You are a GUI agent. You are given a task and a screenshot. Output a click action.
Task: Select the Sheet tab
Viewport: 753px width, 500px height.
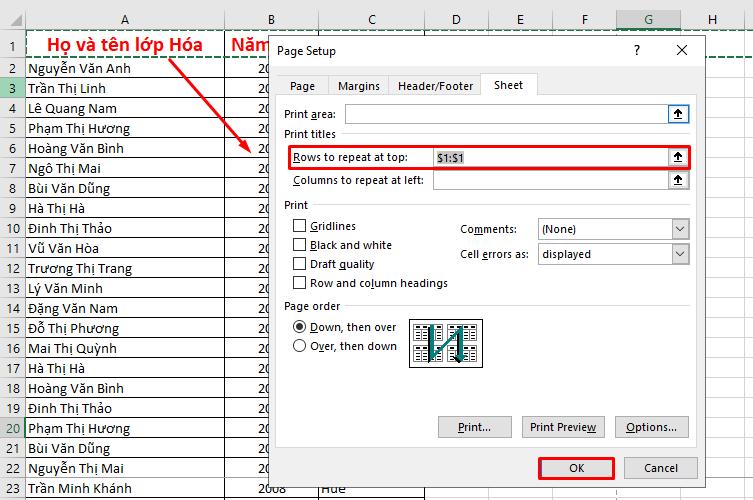[509, 85]
